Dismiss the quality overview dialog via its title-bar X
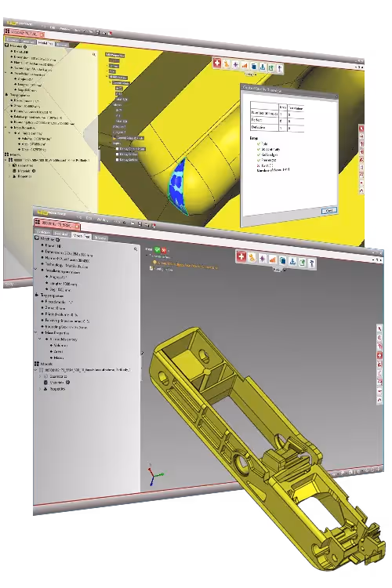This screenshot has height=588, width=392. point(336,96)
